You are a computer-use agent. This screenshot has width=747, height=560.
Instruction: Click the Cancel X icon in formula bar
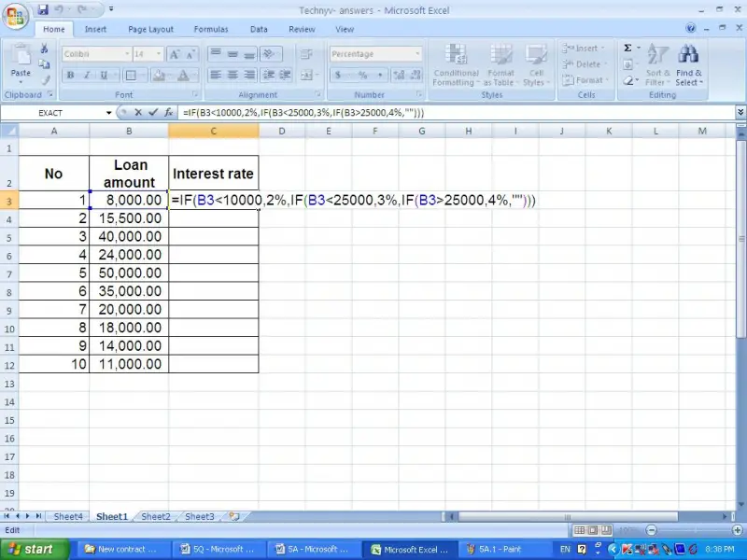click(x=138, y=112)
